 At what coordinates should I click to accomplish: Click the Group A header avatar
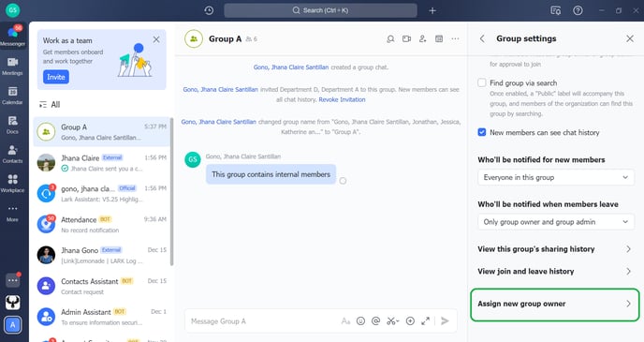point(194,39)
